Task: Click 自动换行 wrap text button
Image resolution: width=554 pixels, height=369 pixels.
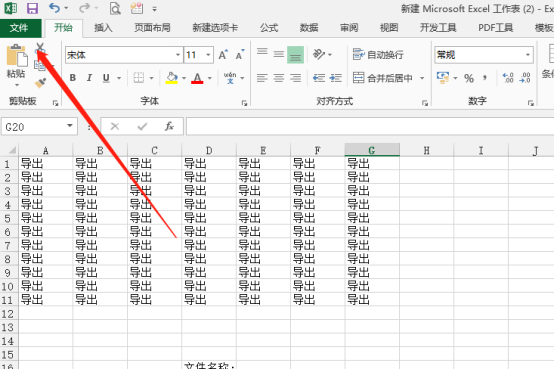Action: tap(378, 55)
